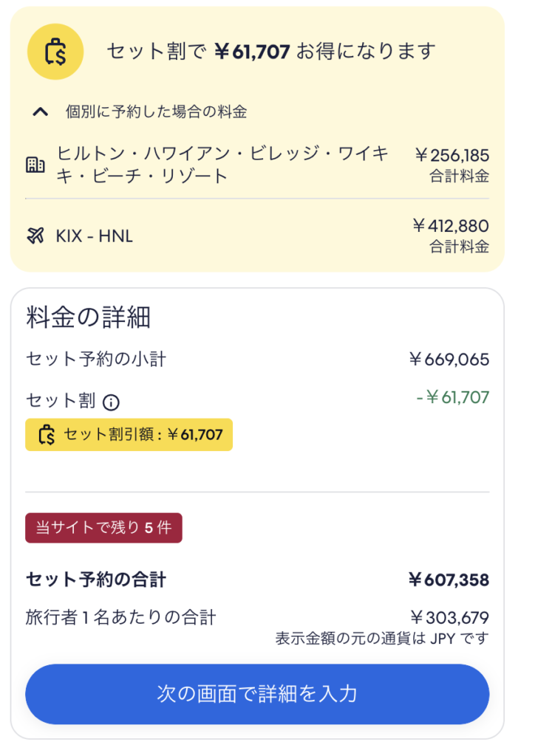Screen dimensions: 535x756
Task: Collapse the 個別に予約した場合の料金 chevron
Action: coord(41,112)
